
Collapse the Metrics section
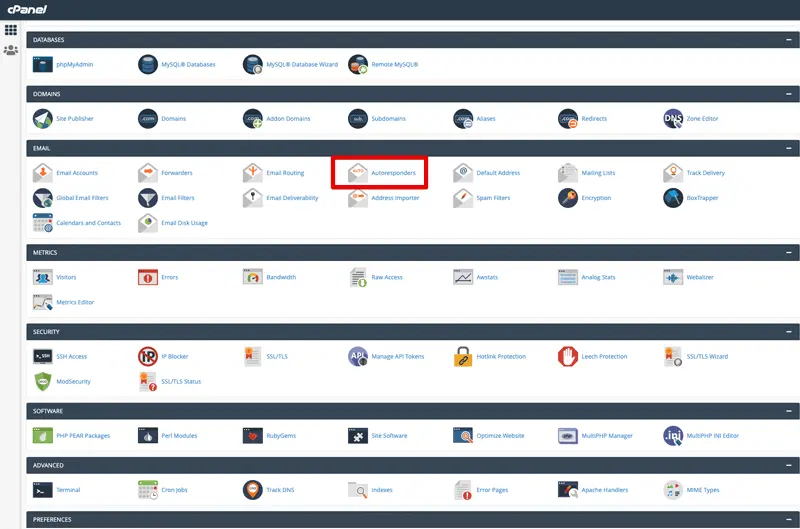click(x=789, y=253)
